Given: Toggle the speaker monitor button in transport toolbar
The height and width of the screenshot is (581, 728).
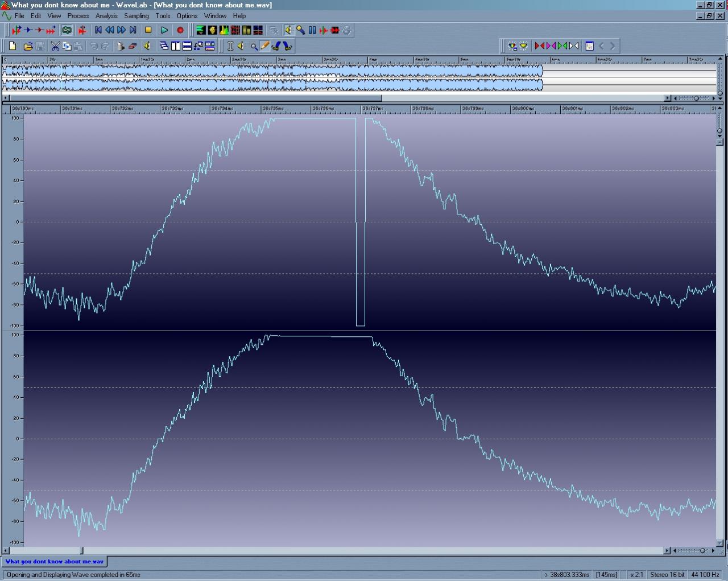Looking at the screenshot, I should pyautogui.click(x=288, y=30).
